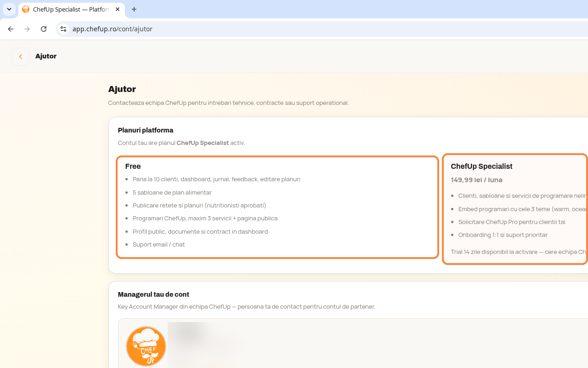The width and height of the screenshot is (588, 368).
Task: Expand the tab search dropdown arrow
Action: click(x=9, y=9)
